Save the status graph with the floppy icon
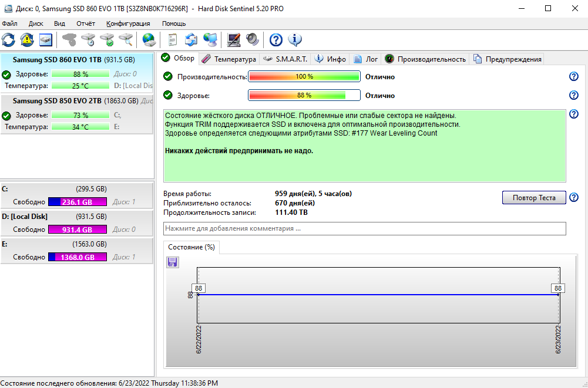This screenshot has width=588, height=388. (x=173, y=262)
